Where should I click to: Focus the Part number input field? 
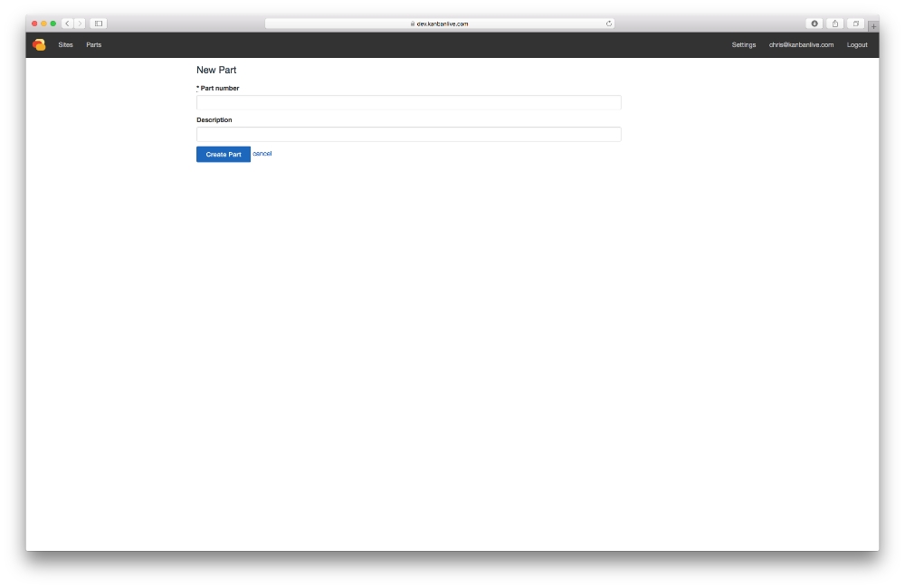pos(408,103)
